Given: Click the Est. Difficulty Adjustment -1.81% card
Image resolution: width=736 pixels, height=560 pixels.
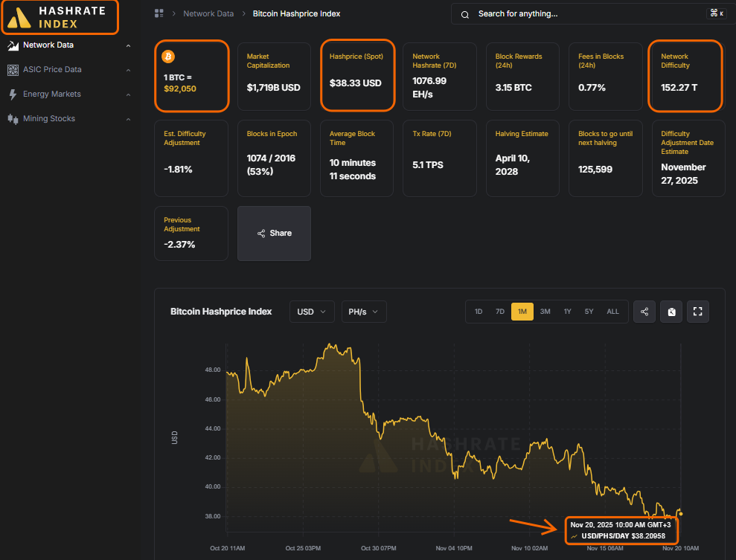Looking at the screenshot, I should tap(191, 158).
